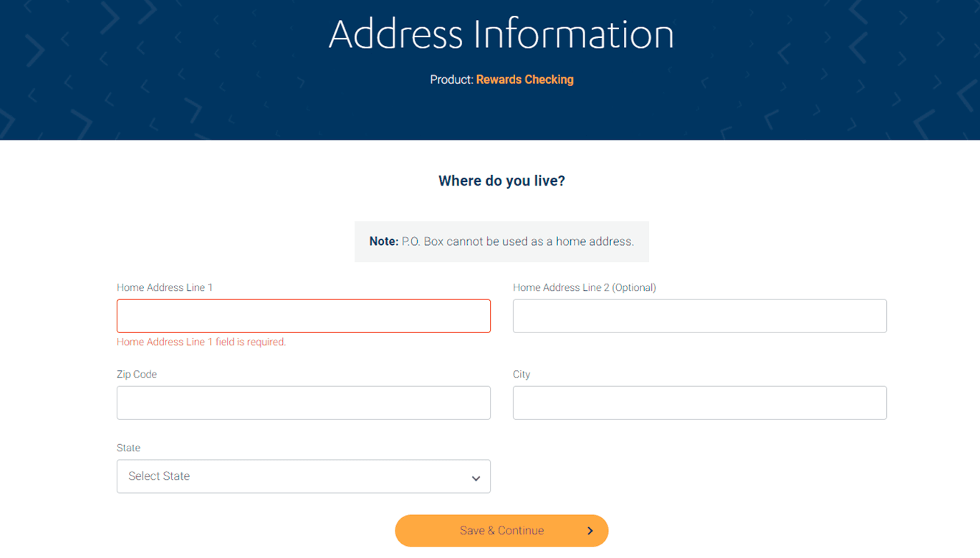980x558 pixels.
Task: Click the "Product:" label in the header
Action: point(451,80)
